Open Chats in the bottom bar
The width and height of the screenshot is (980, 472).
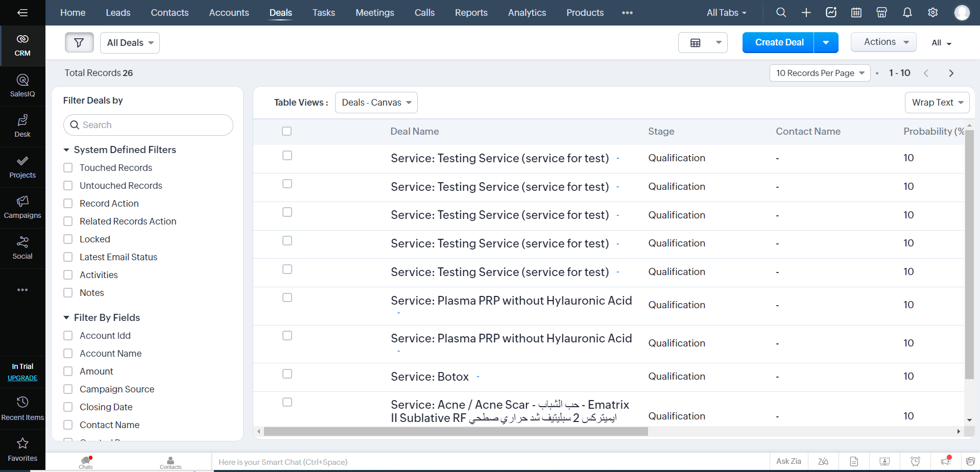(86, 462)
